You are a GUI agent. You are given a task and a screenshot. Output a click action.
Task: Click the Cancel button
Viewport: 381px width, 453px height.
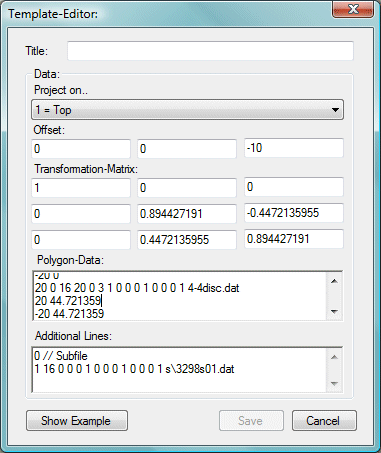pos(324,421)
